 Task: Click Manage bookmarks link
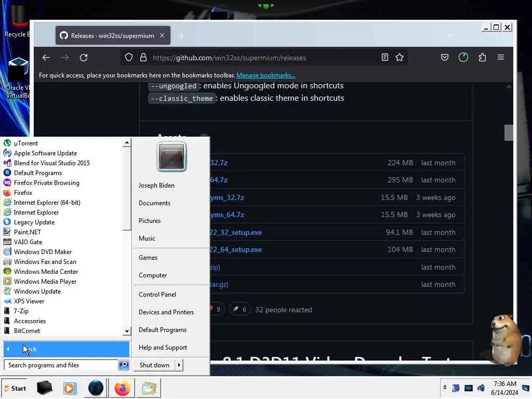[265, 75]
